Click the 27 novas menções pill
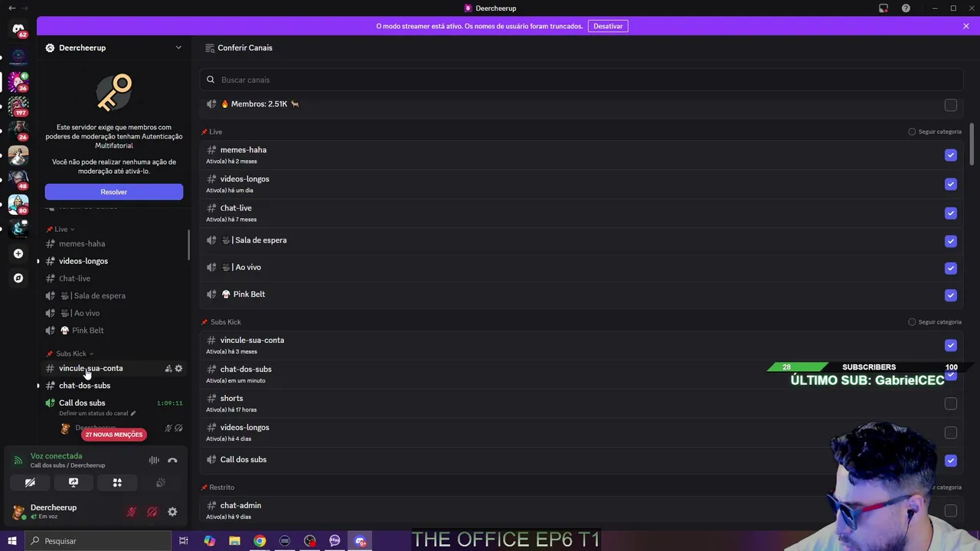980x551 pixels. point(113,435)
